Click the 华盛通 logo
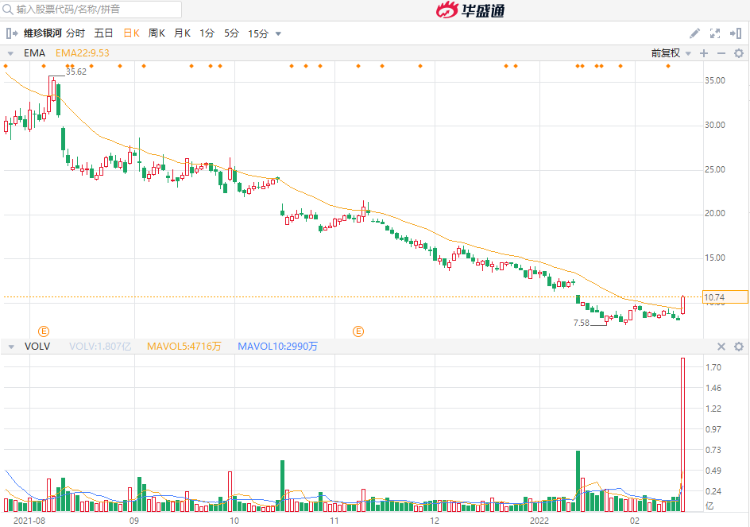The height and width of the screenshot is (527, 750). (x=470, y=11)
